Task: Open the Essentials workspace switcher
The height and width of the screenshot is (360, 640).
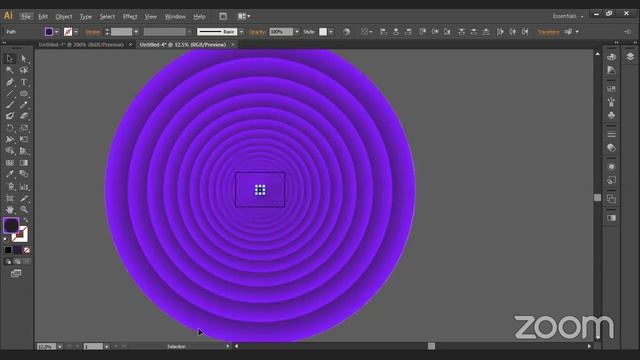Action: tap(568, 16)
